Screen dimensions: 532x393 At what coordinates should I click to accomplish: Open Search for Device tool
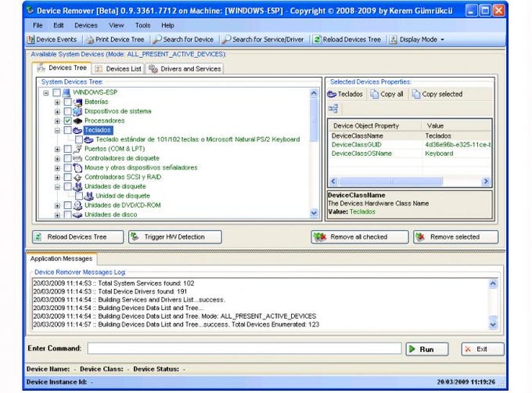[x=183, y=39]
